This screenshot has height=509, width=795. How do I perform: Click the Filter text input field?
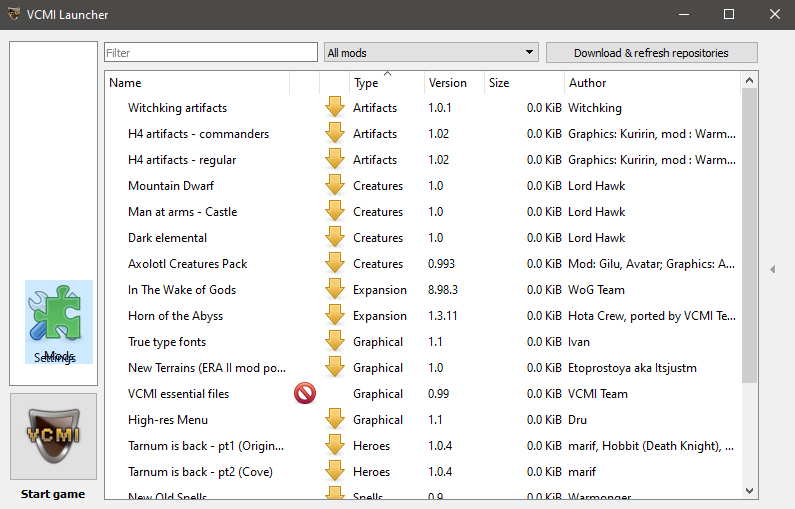[x=210, y=53]
